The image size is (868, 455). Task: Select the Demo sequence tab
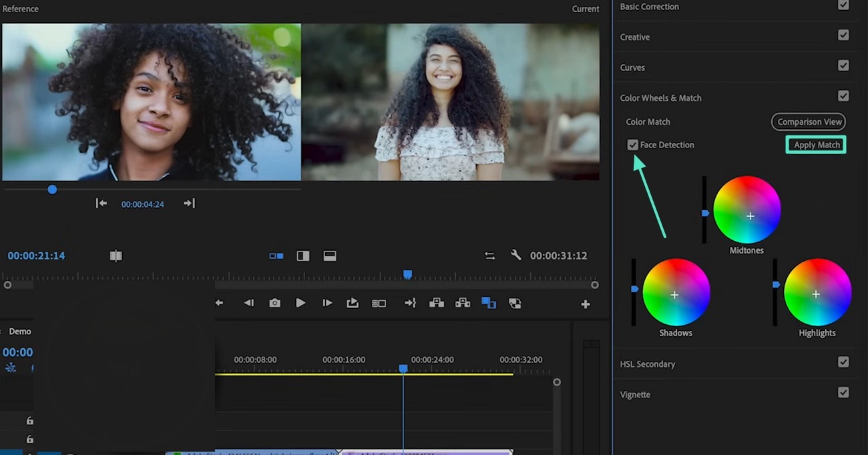point(20,332)
